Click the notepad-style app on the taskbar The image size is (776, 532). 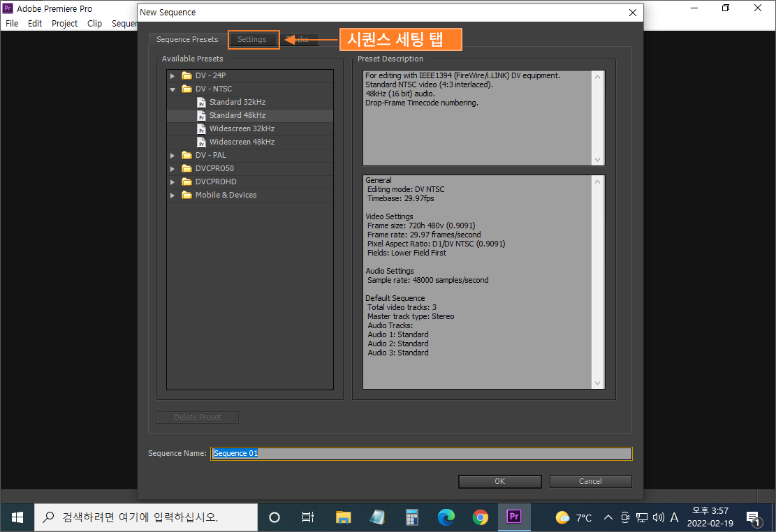[x=377, y=517]
